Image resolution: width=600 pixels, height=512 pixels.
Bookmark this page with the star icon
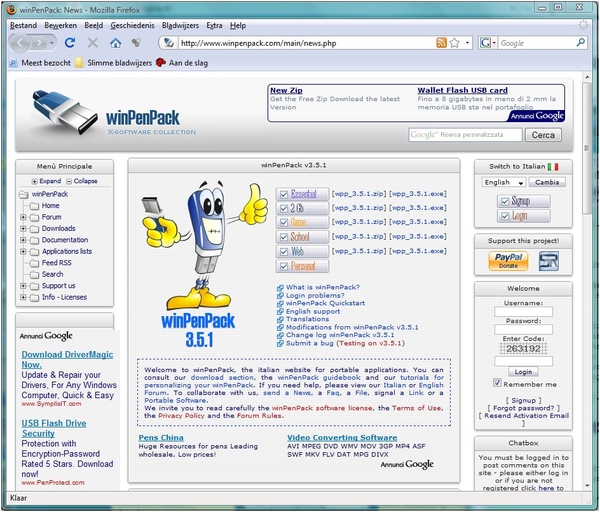point(454,43)
